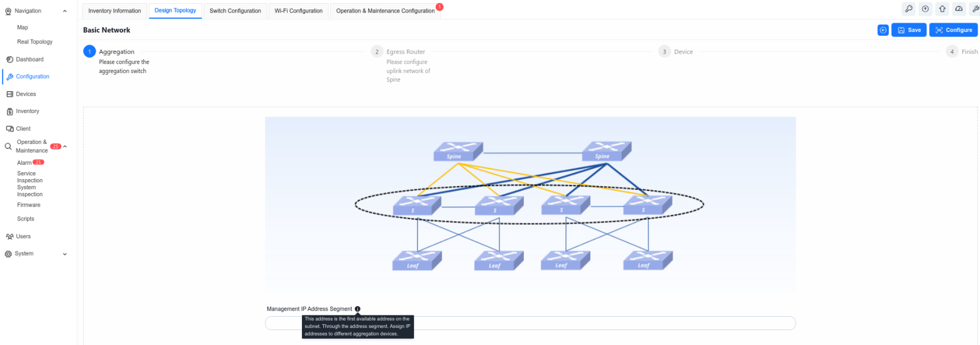Expand the System menu in sidebar
Image resolution: width=980 pixels, height=345 pixels.
pyautogui.click(x=65, y=254)
